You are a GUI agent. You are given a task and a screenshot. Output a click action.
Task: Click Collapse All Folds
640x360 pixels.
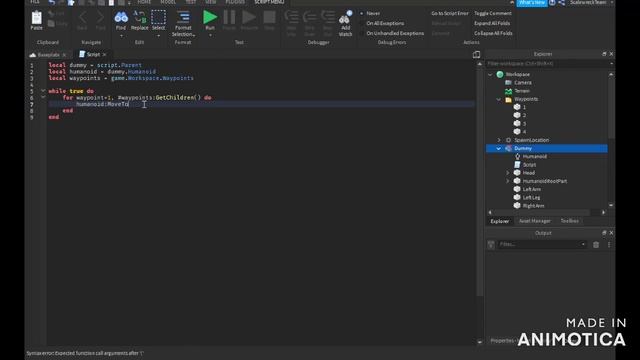click(493, 33)
